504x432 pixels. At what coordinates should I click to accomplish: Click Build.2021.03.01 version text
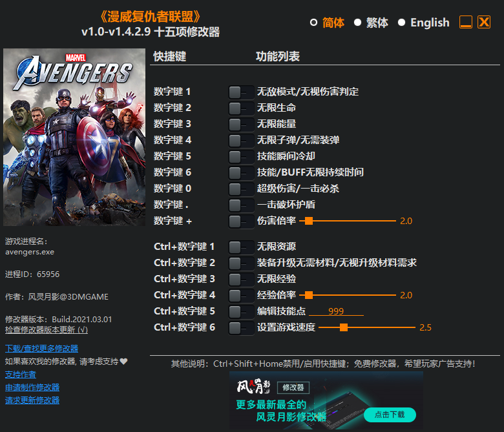tap(82, 320)
